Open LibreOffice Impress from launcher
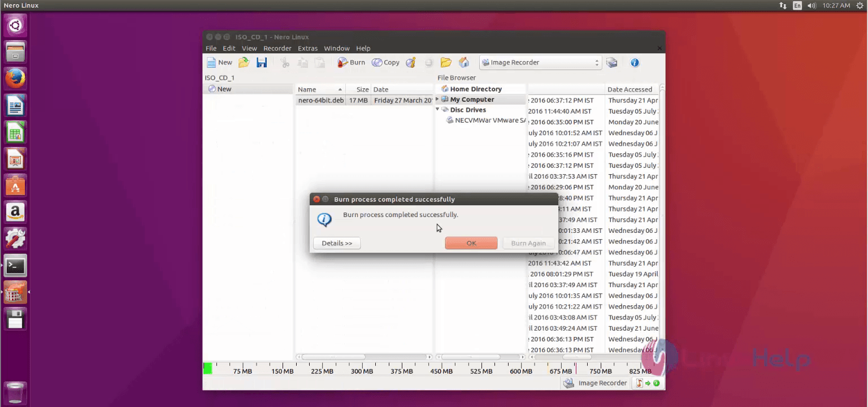Screen dimensions: 868x407 tap(15, 159)
